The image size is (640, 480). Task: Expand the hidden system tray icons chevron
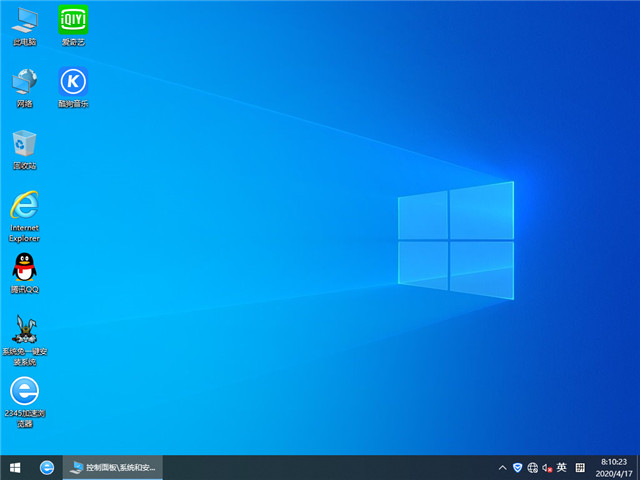point(502,468)
